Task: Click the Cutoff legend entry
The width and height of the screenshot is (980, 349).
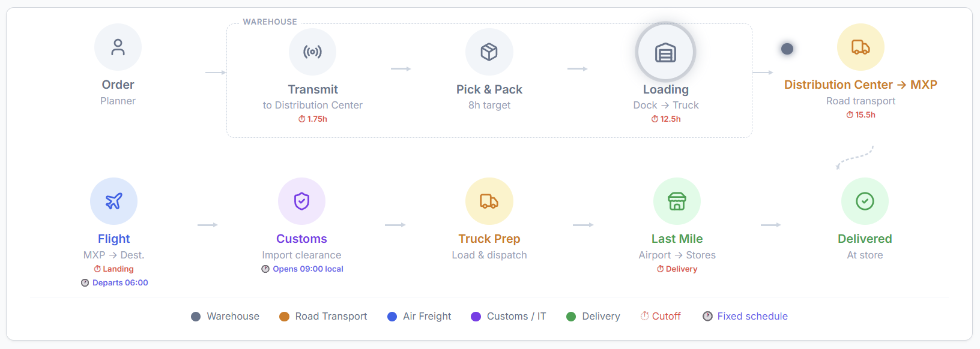Action: point(661,316)
